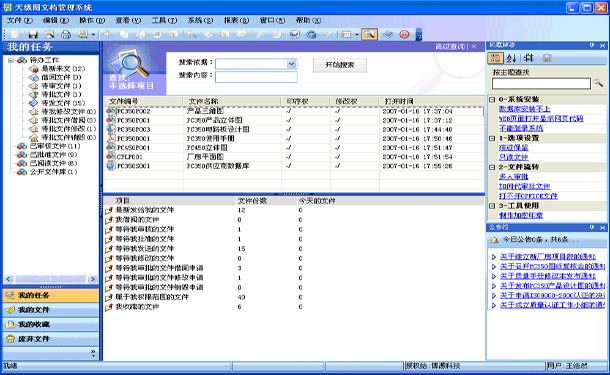Click the red circular stop toolbar icon

coord(405,35)
